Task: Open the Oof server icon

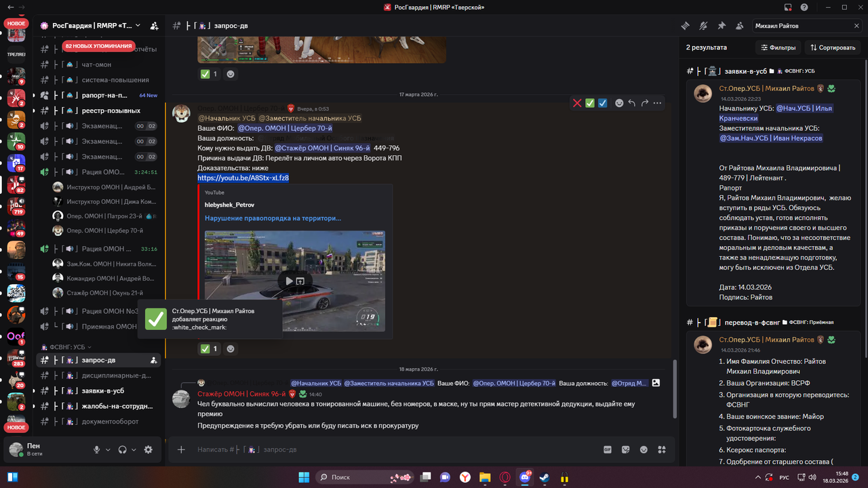Action: pos(16,336)
